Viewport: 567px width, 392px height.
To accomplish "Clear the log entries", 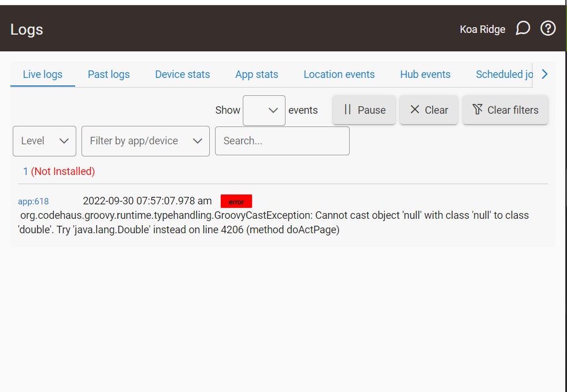I will pyautogui.click(x=429, y=110).
